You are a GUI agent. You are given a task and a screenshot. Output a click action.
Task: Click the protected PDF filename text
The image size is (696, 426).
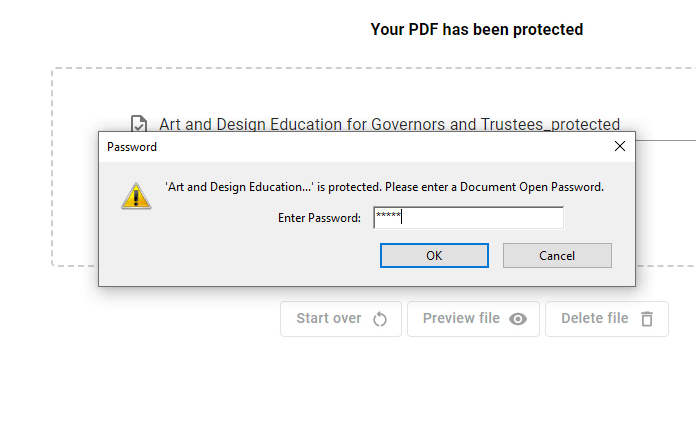coord(389,125)
